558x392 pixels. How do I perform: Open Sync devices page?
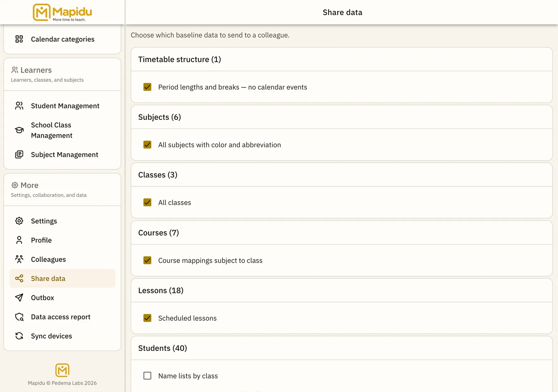click(x=62, y=336)
